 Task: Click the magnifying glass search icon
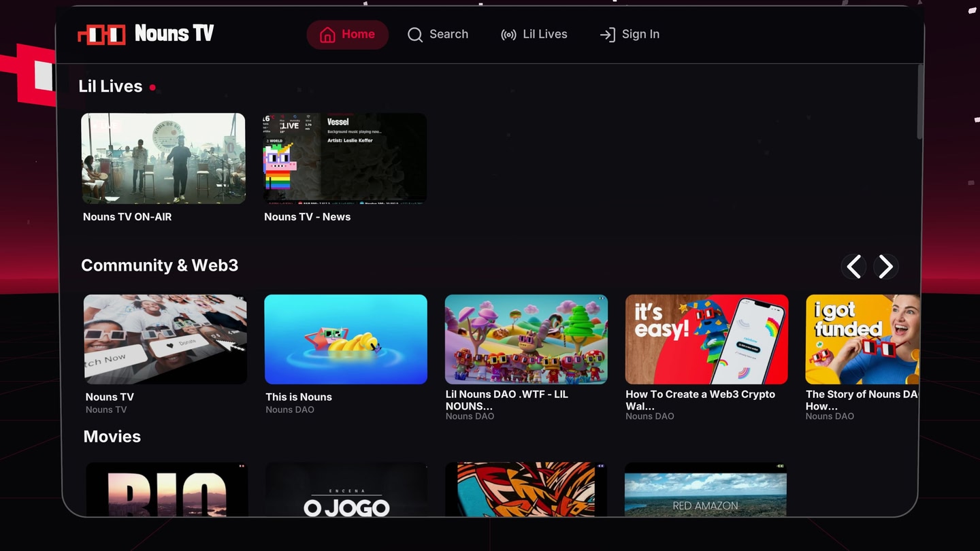(x=415, y=35)
